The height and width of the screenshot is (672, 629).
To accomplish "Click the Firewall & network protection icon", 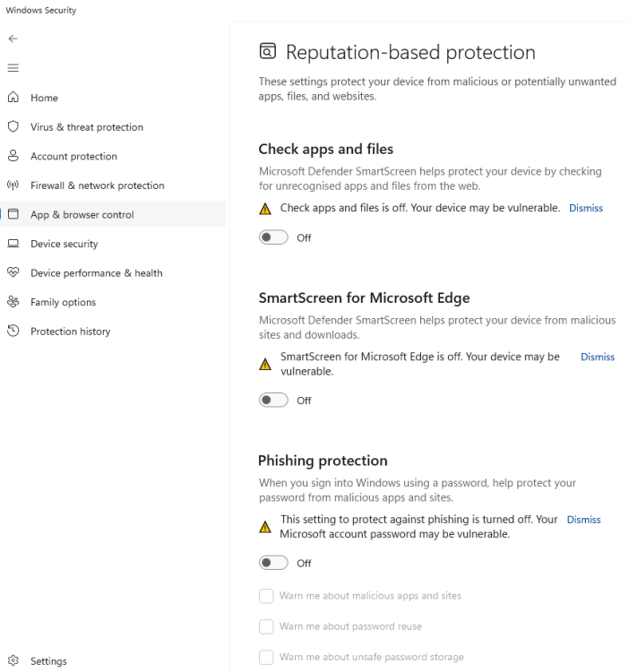I will tap(13, 185).
